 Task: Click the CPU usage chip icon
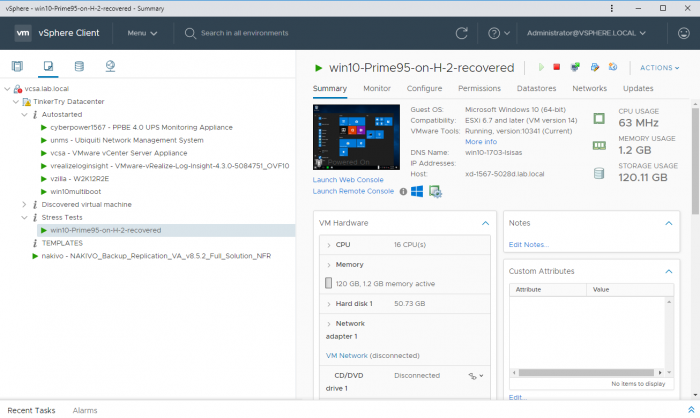click(x=599, y=118)
